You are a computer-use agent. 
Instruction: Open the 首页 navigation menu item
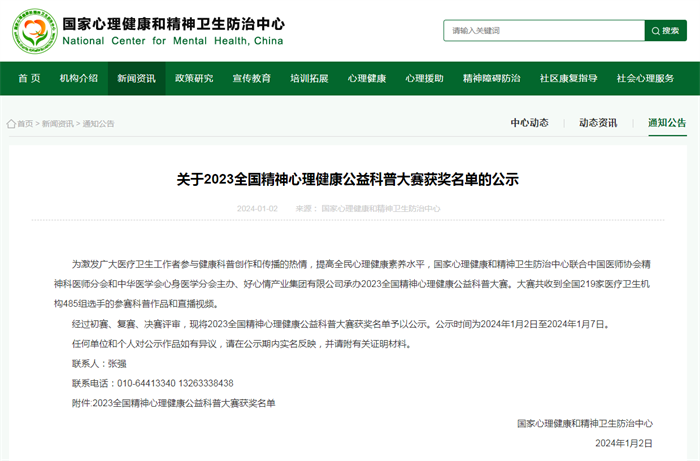click(x=29, y=78)
